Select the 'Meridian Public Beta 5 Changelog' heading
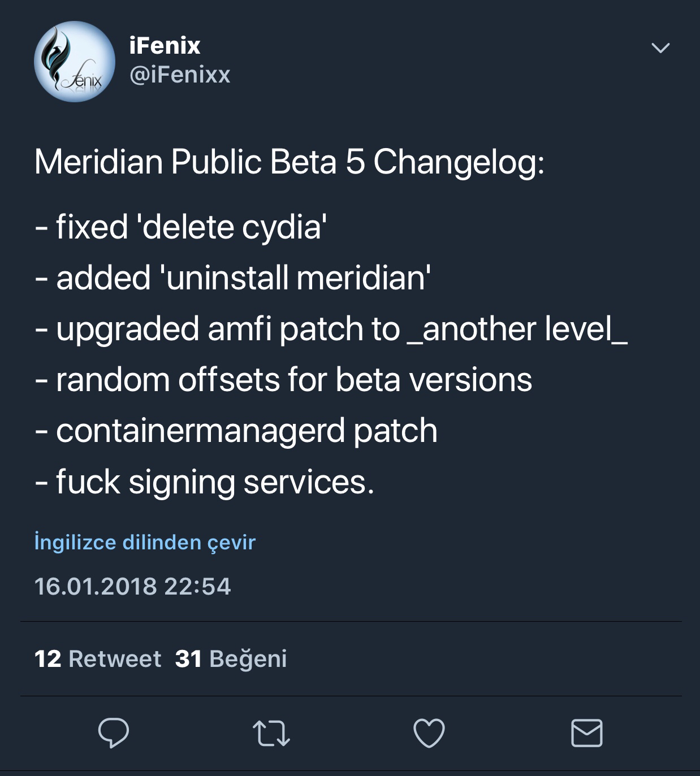The image size is (700, 776). click(x=289, y=163)
